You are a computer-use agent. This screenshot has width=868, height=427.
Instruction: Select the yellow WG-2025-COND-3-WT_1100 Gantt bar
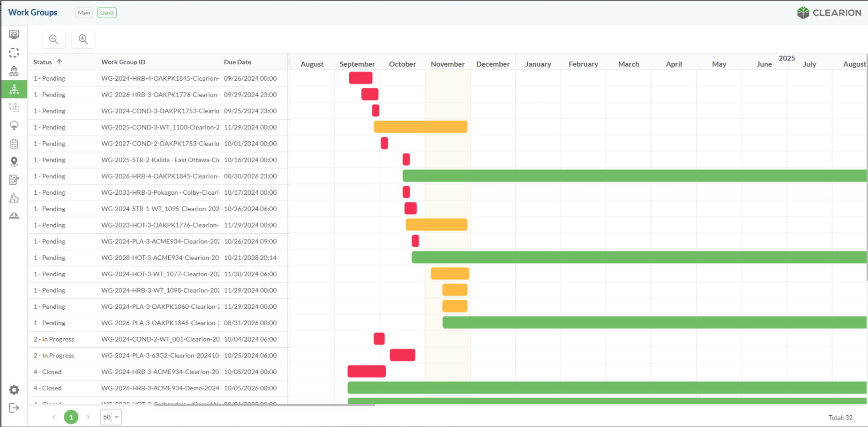coord(420,127)
